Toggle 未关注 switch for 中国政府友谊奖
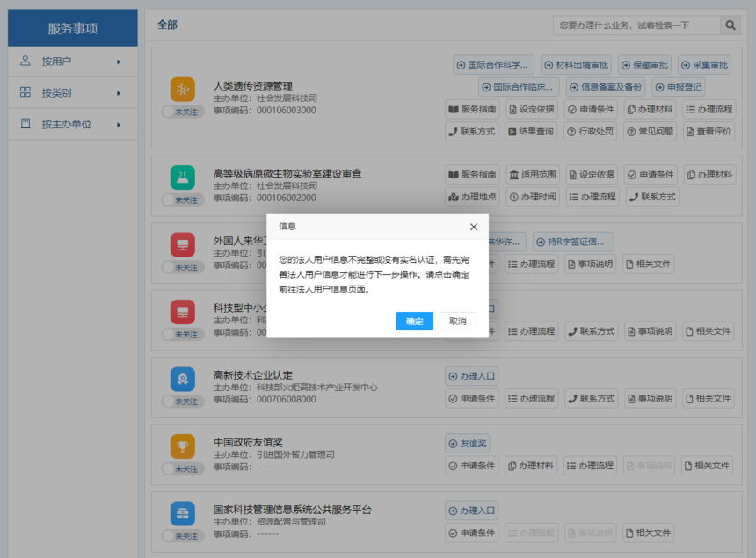The width and height of the screenshot is (756, 558). tap(183, 469)
